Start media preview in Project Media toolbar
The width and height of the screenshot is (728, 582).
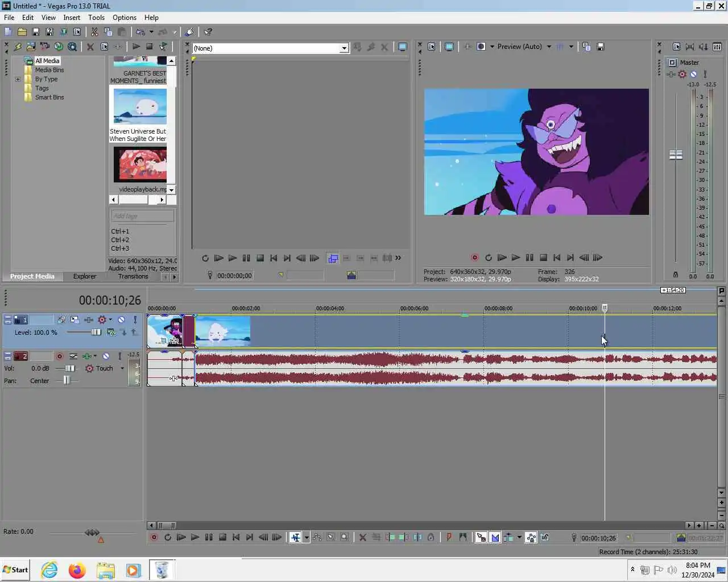pyautogui.click(x=136, y=47)
